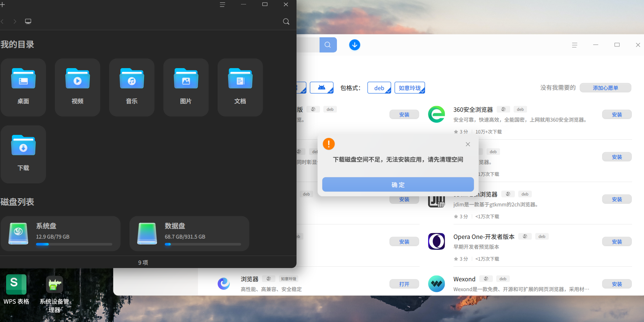Screen dimensions: 644x322
Task: Open the 视频 videos folder
Action: (77, 87)
